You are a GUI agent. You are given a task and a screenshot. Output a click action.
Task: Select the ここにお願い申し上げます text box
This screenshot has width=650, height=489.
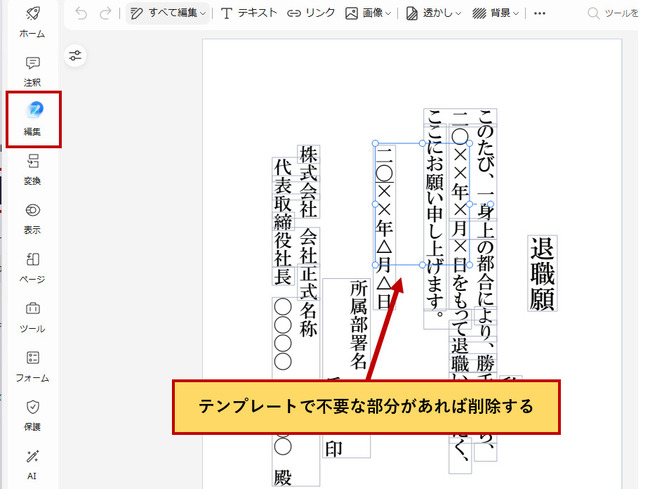pyautogui.click(x=435, y=209)
